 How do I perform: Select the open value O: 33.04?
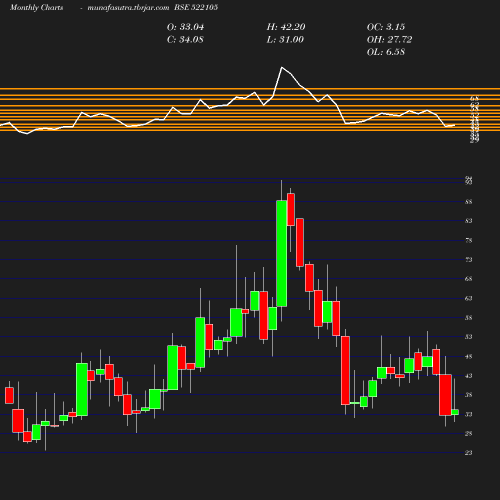coord(185,27)
